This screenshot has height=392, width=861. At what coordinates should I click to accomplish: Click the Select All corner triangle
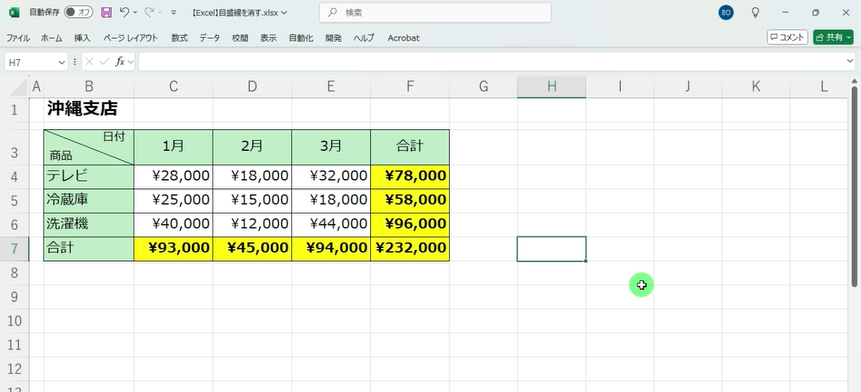pyautogui.click(x=19, y=87)
